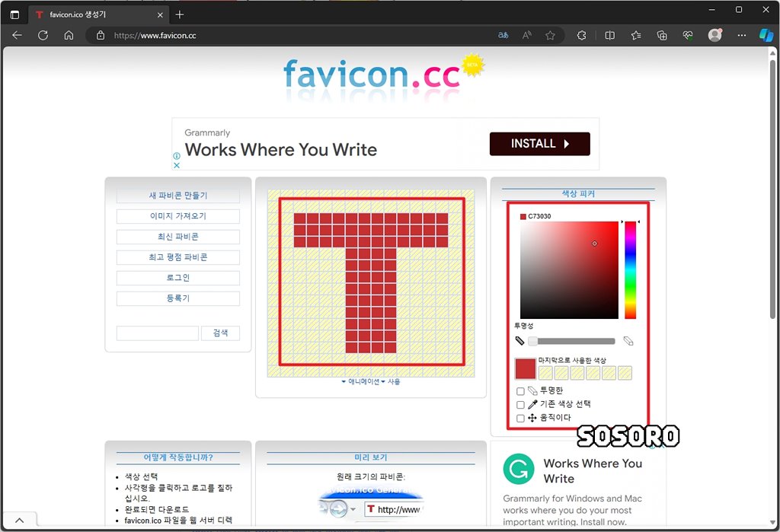
Task: Click the favicon.cc logo
Action: point(383,77)
